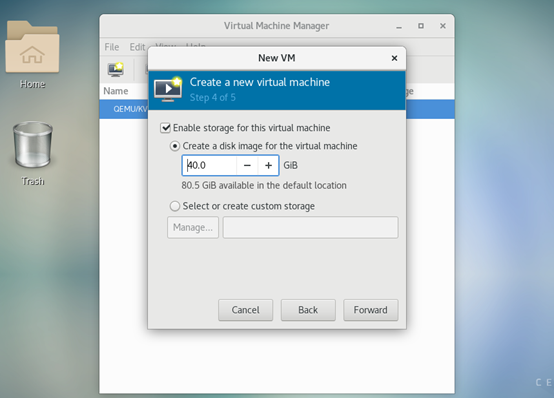Screen dimensions: 554x398
Task: Increase disk size with plus button
Action: coord(269,165)
